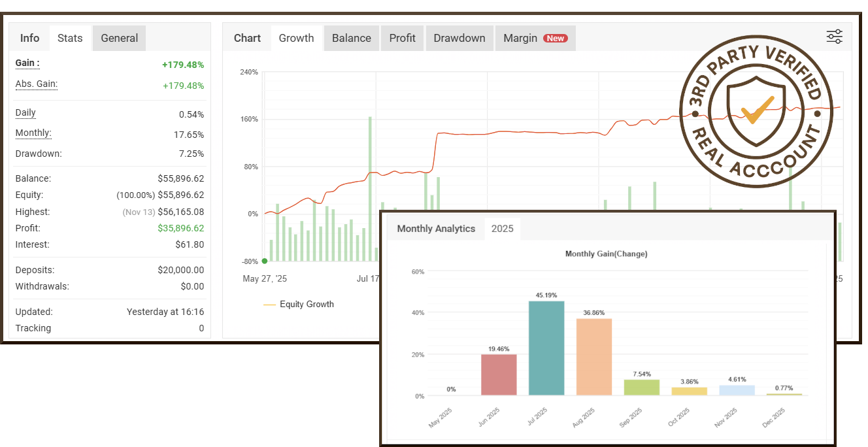Click the New badge beside Margin
Viewport: 868px width, 447px height.
[556, 39]
